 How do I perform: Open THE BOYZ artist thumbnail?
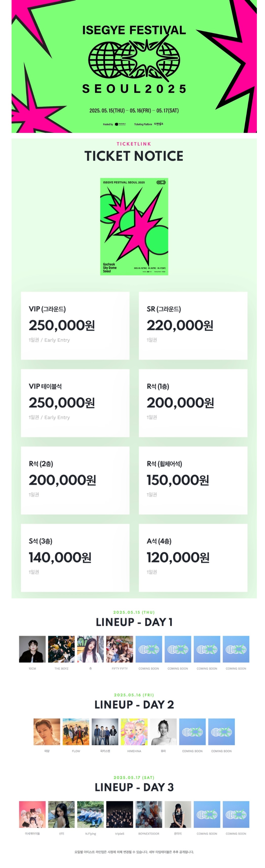61,649
